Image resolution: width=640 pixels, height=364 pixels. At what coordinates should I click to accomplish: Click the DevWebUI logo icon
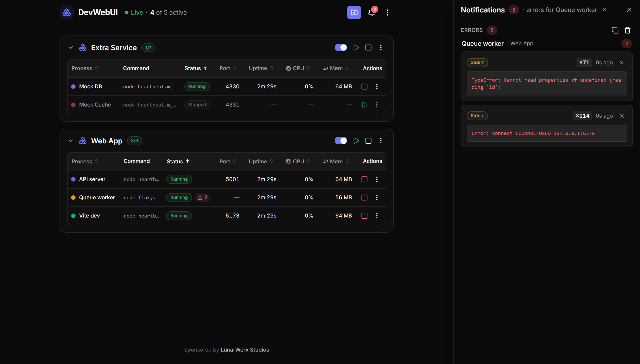point(67,12)
